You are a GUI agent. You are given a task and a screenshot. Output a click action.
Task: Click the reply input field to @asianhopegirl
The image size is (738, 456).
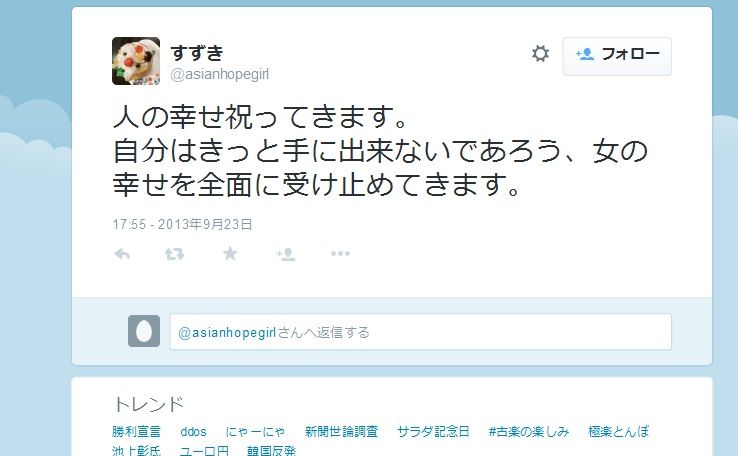[421, 332]
